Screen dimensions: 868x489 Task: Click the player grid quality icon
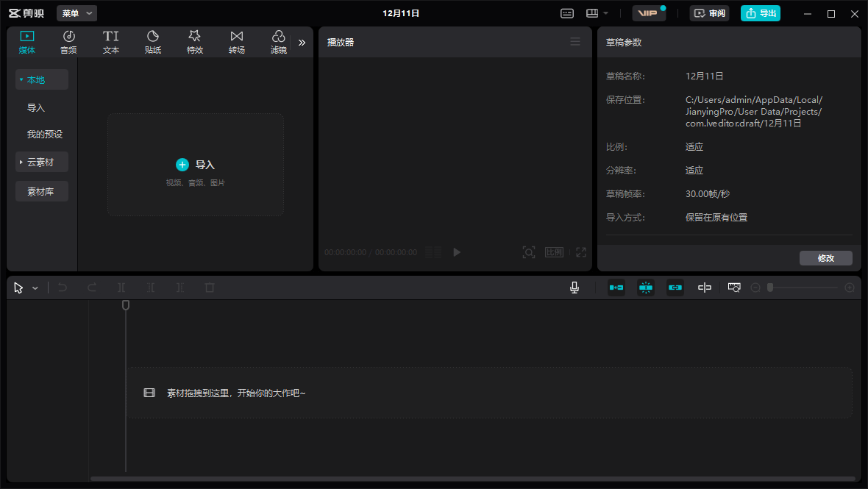(433, 252)
